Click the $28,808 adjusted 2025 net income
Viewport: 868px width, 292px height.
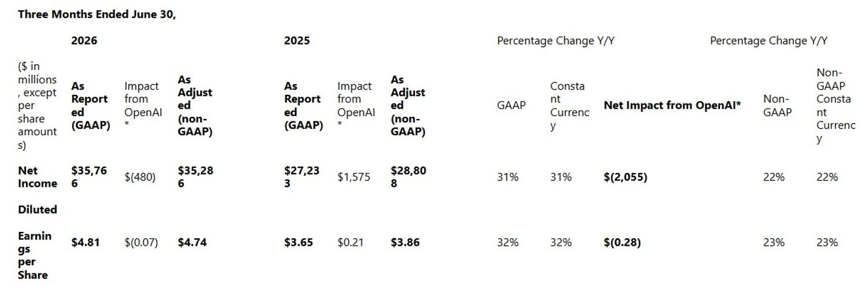(x=409, y=177)
